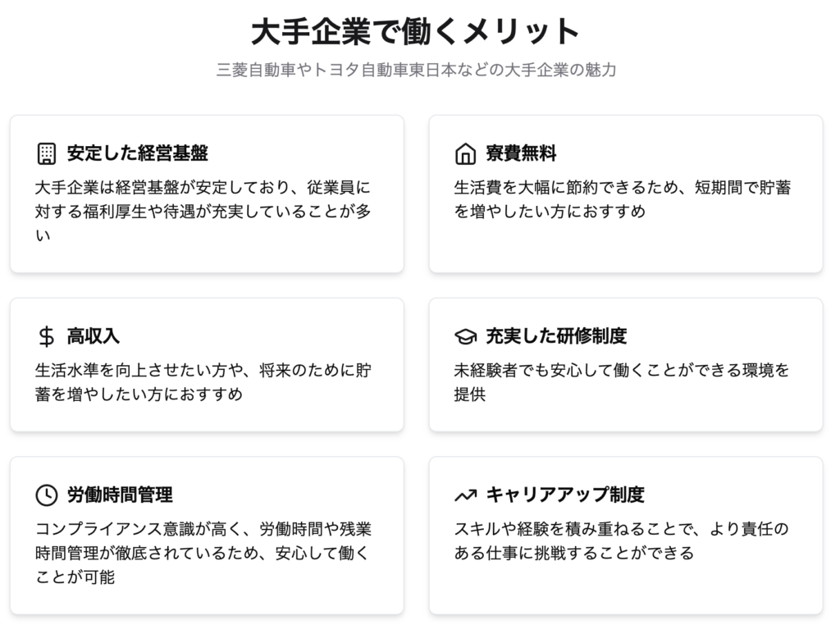Screen dimensions: 840x634
Task: Click the 労働時間管理 heading
Action: tap(120, 495)
